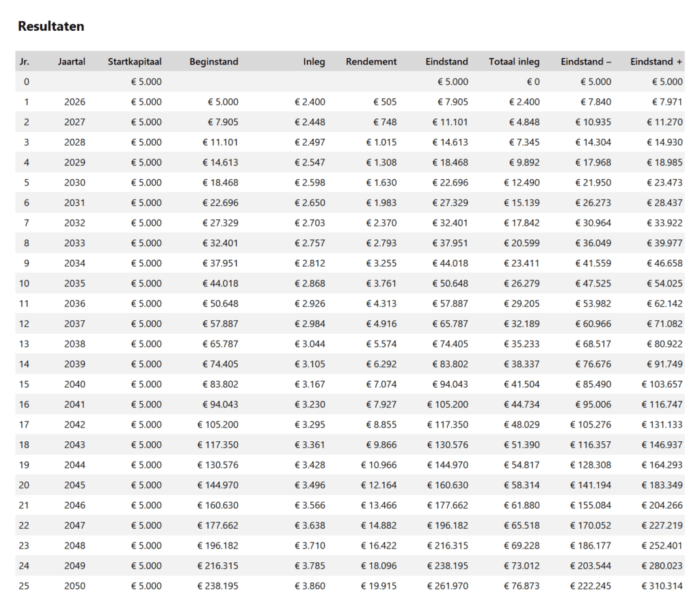This screenshot has width=700, height=606.
Task: Click the Rendement column header
Action: 371,61
